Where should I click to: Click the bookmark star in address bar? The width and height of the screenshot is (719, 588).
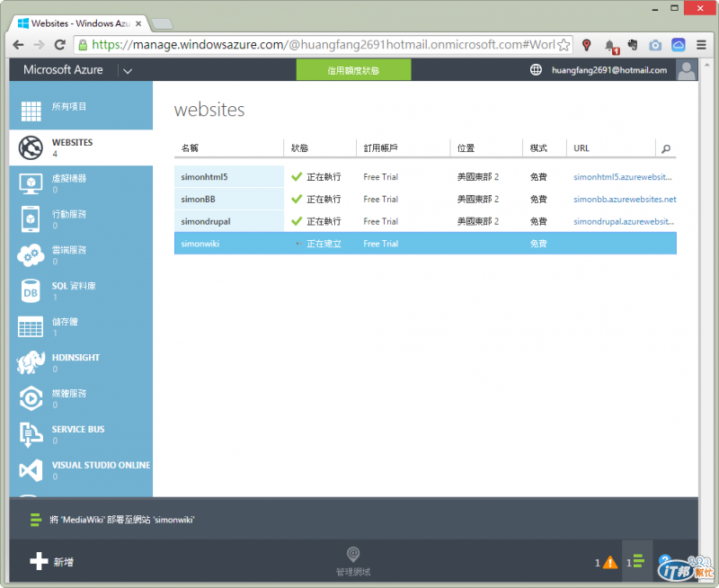(564, 45)
